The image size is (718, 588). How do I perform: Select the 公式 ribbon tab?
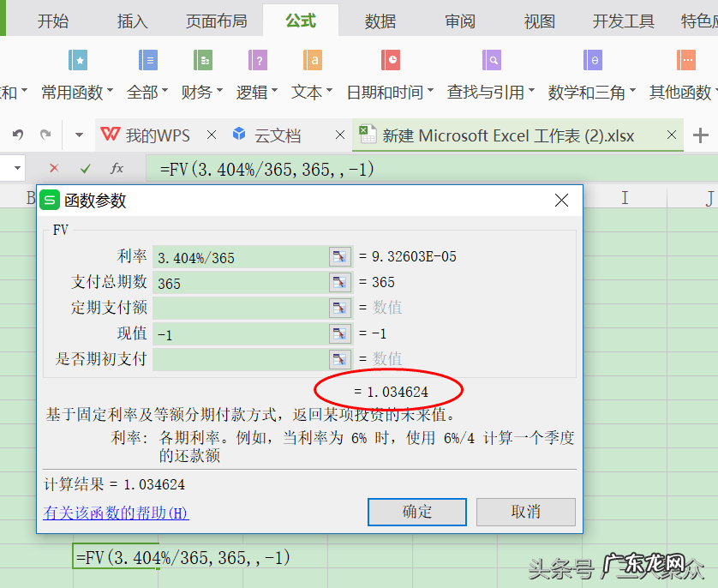pos(301,21)
